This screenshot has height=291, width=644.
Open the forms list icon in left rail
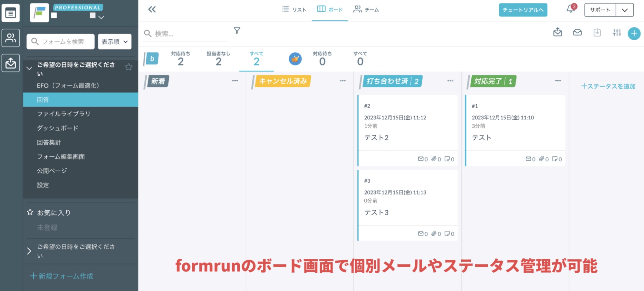[x=11, y=13]
